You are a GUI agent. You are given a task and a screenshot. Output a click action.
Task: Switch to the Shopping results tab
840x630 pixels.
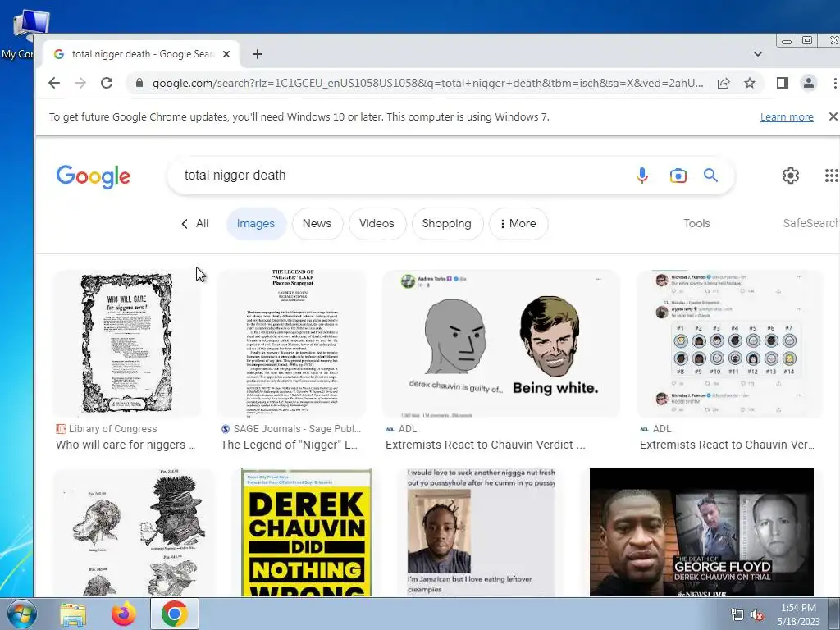pos(447,223)
